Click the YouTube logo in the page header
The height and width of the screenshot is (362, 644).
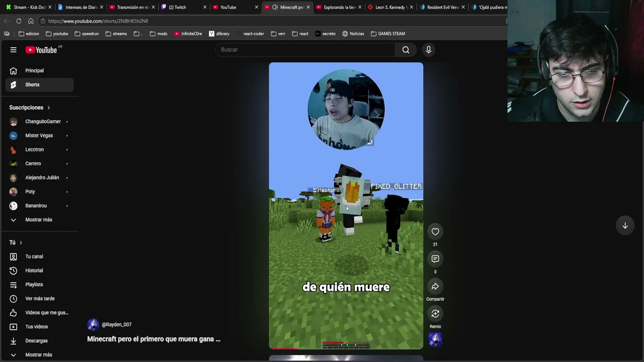coord(41,50)
